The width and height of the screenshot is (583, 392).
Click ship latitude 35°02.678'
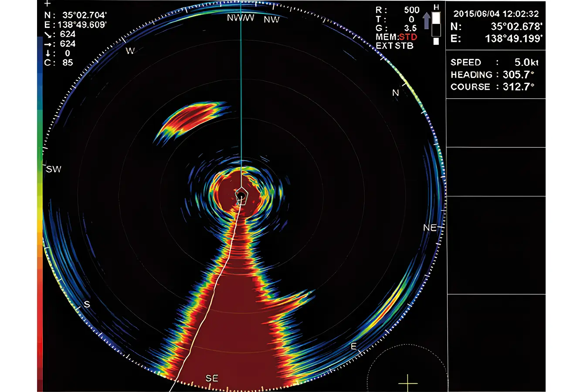click(x=517, y=26)
